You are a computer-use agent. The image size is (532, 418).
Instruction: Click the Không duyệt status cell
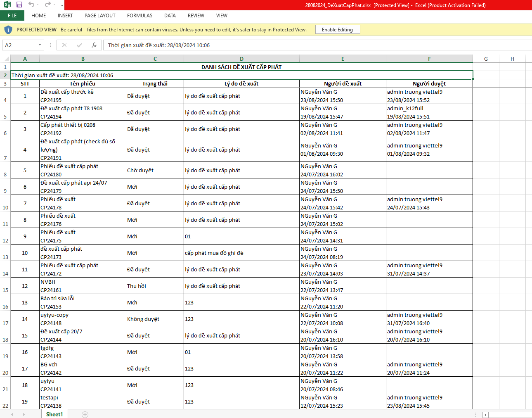click(x=155, y=319)
